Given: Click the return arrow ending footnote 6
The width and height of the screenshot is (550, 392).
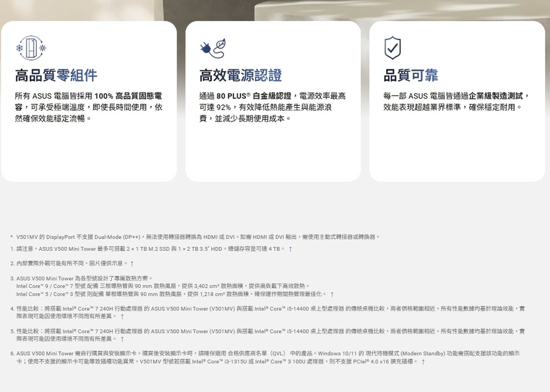Looking at the screenshot, I should (423, 361).
